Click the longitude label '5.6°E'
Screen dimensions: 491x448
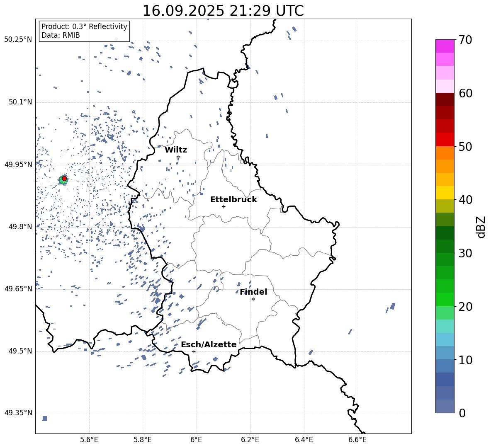click(x=89, y=440)
